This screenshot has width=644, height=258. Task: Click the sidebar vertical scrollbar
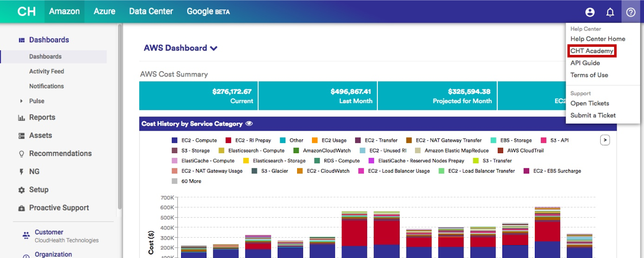[120, 117]
